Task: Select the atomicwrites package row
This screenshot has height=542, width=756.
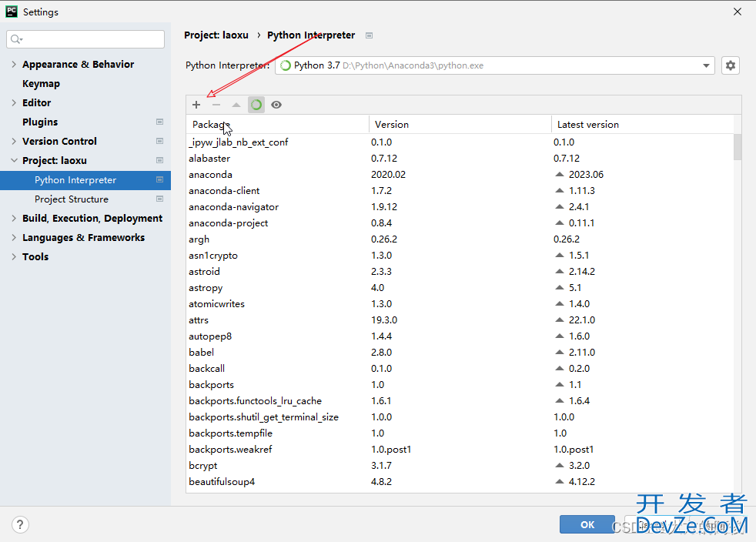Action: coord(460,304)
